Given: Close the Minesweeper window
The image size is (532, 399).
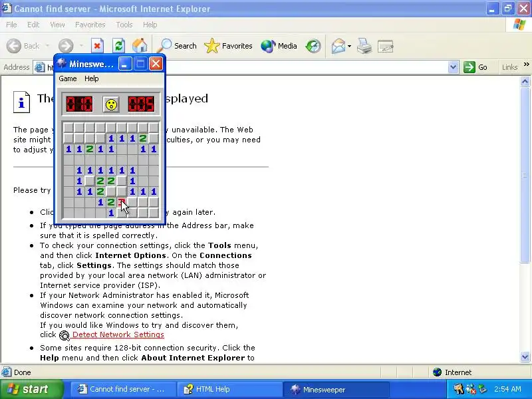Looking at the screenshot, I should tap(156, 63).
